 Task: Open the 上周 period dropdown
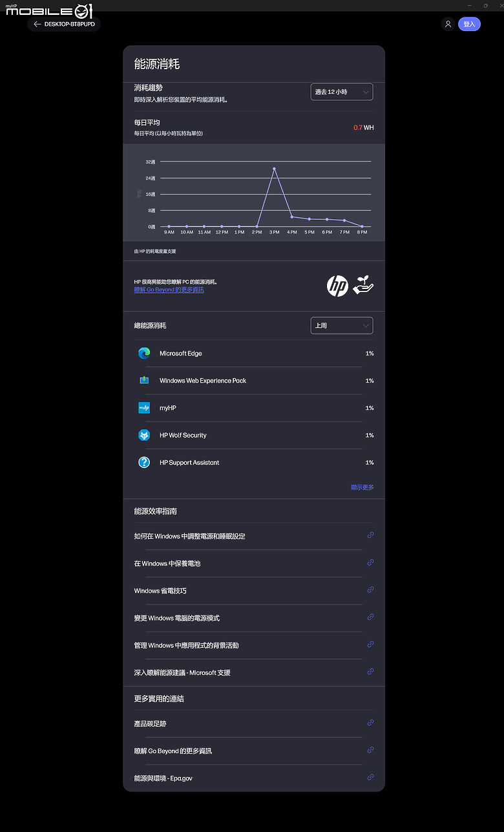342,325
